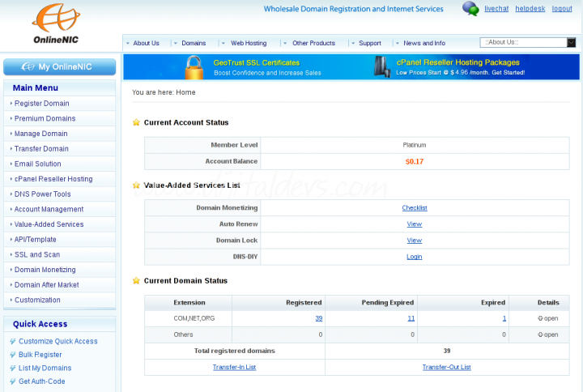583x392 pixels.
Task: Click the 39 registered domains link
Action: [319, 318]
